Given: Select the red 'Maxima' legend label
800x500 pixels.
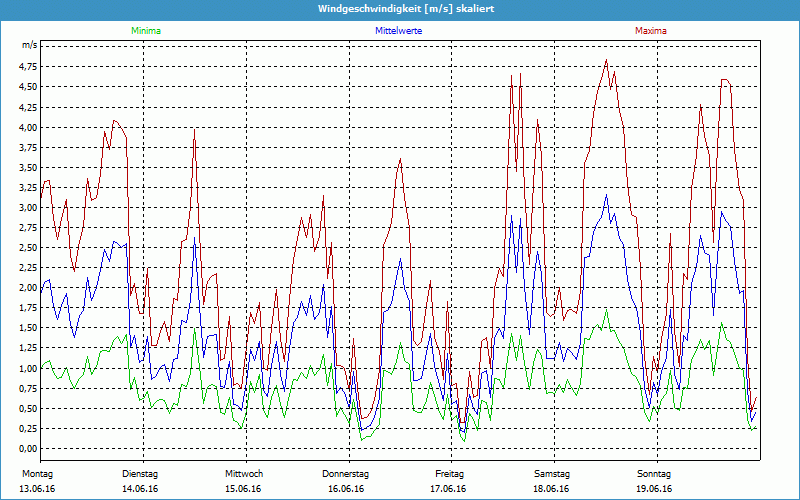Looking at the screenshot, I should [651, 31].
